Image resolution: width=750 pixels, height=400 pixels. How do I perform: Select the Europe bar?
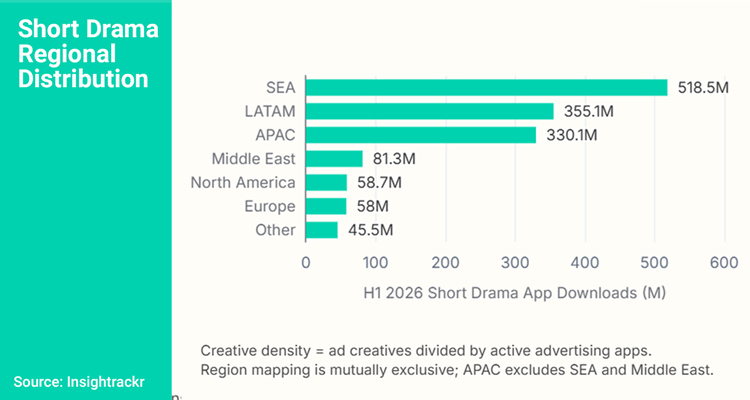click(x=326, y=206)
